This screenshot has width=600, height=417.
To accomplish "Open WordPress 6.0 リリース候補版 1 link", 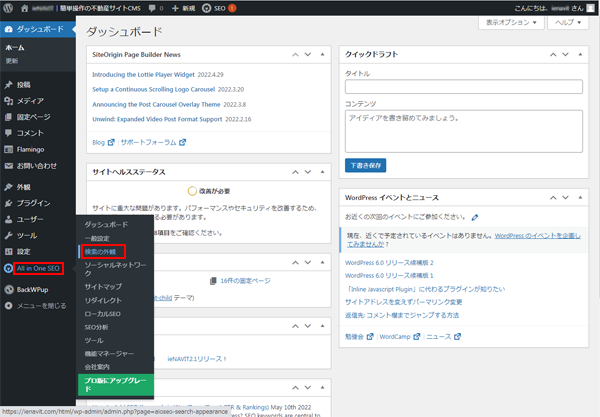I will tap(389, 275).
